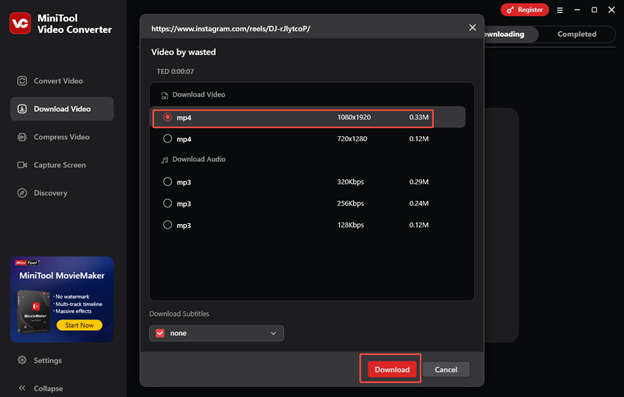Click the Discovery compass icon
The height and width of the screenshot is (397, 624).
pyautogui.click(x=22, y=193)
